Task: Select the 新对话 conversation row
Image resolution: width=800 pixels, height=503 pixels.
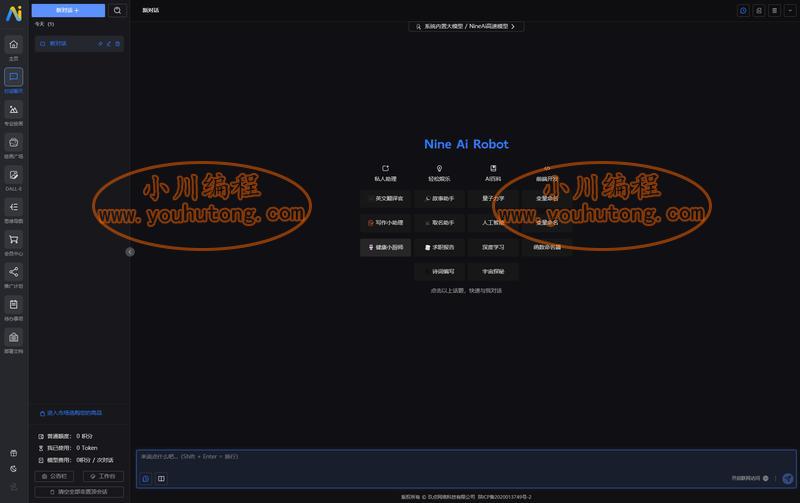Action: point(80,44)
